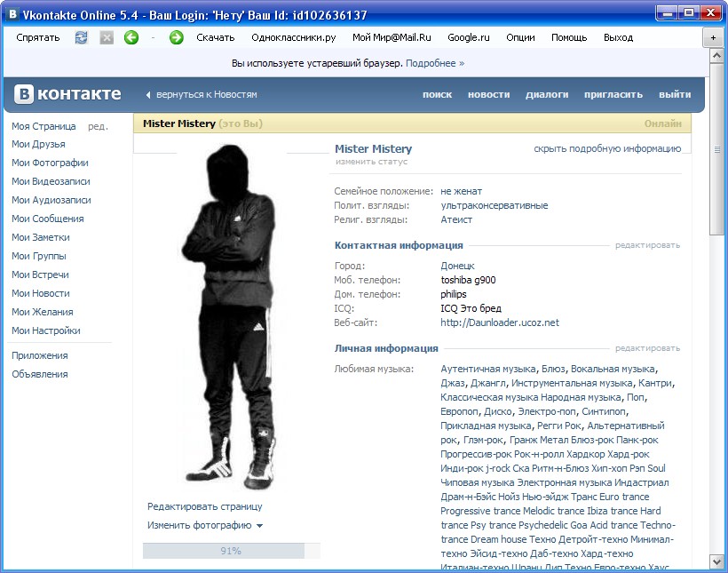Open 'Мои Группы' in the sidebar
Image resolution: width=728 pixels, height=573 pixels.
(x=39, y=256)
